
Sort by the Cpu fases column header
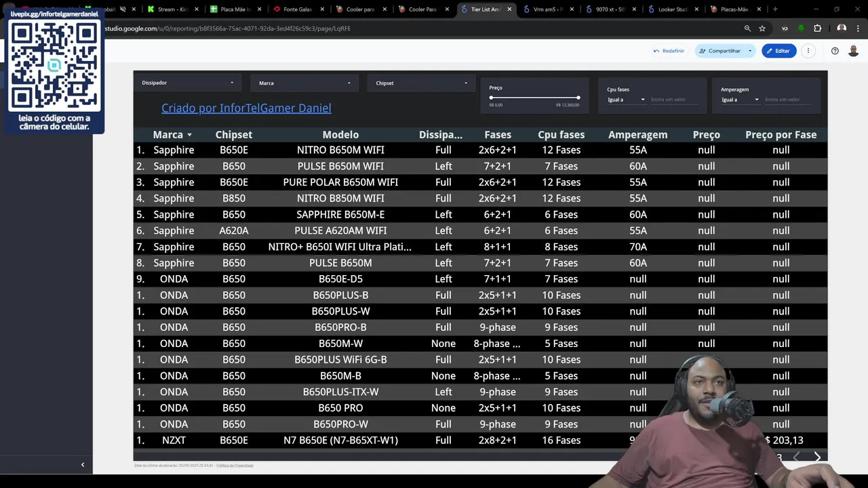point(561,135)
